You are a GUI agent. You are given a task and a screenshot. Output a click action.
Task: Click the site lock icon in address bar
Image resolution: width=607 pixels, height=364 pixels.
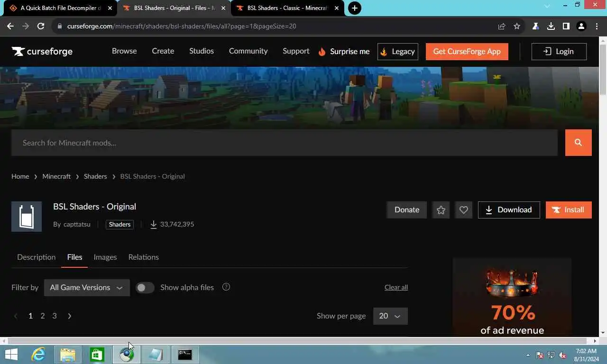59,26
